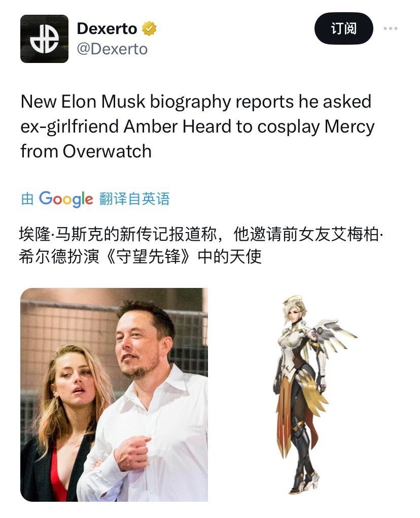Click the Chinese translation starting 埃隆·马斯克

tap(201, 245)
